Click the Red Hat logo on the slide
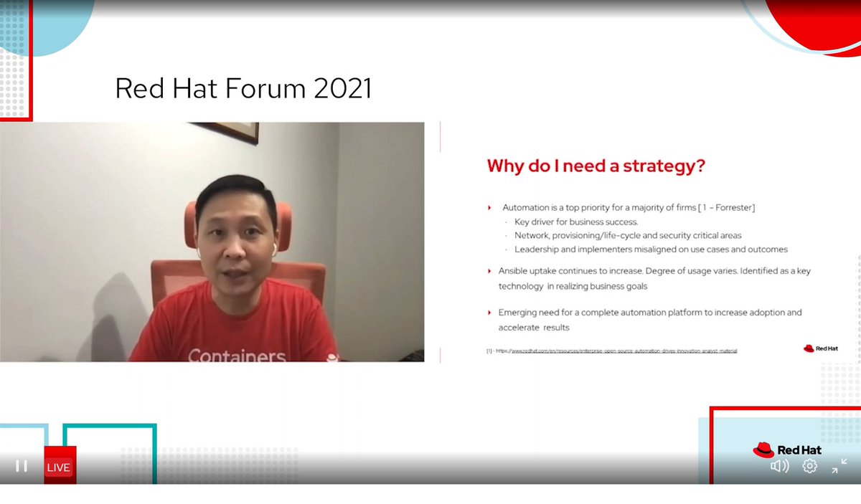The width and height of the screenshot is (861, 504). click(820, 348)
